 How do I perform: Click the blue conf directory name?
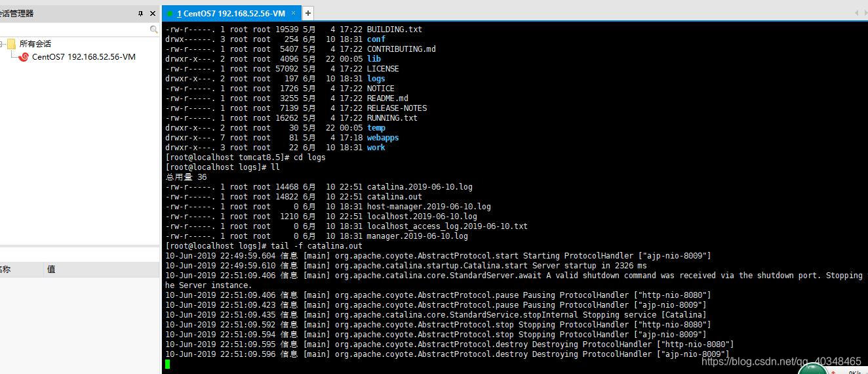click(376, 39)
